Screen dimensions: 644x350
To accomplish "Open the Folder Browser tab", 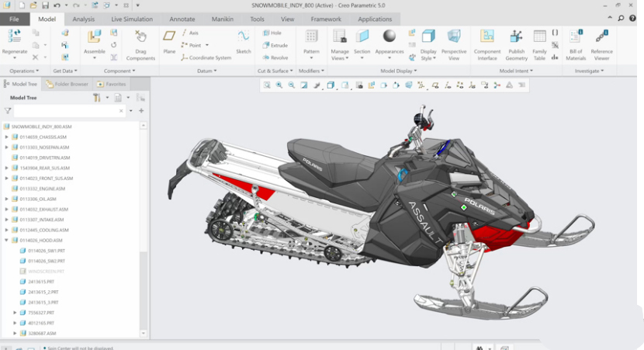I will (x=68, y=84).
